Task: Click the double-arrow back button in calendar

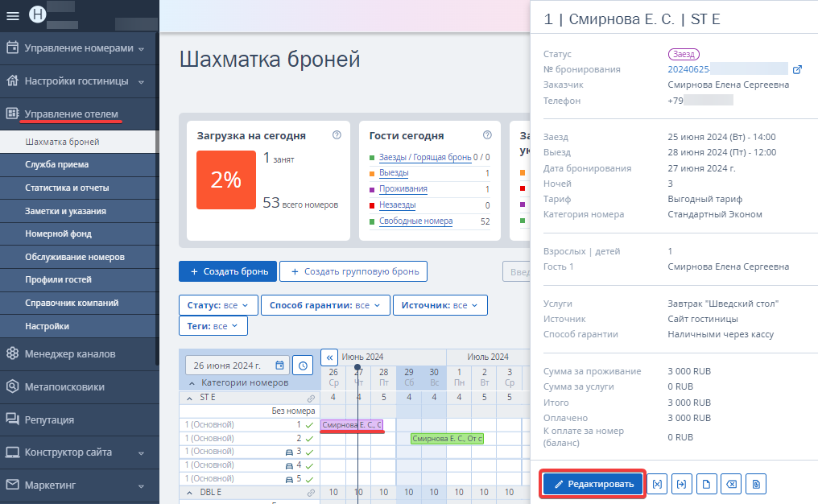Action: [329, 357]
